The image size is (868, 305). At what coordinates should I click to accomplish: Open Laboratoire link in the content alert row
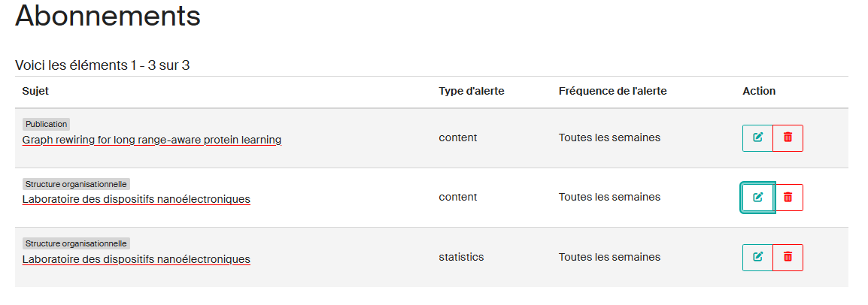[x=136, y=199]
